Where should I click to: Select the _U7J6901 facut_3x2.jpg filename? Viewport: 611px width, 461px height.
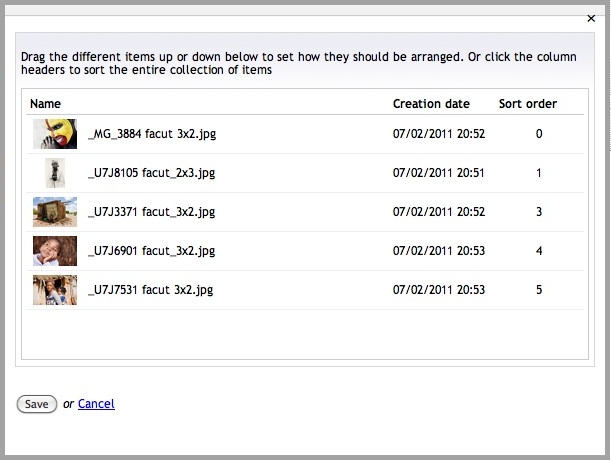pyautogui.click(x=152, y=251)
